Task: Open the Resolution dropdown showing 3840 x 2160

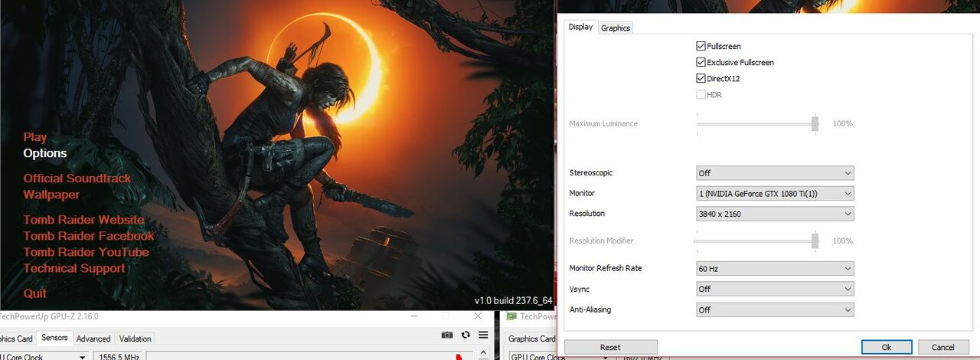Action: 775,214
